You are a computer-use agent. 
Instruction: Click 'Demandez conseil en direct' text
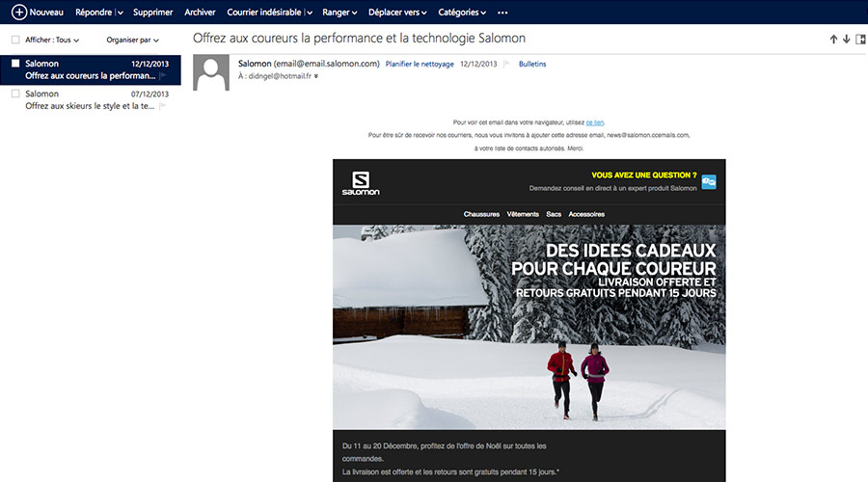click(x=612, y=188)
